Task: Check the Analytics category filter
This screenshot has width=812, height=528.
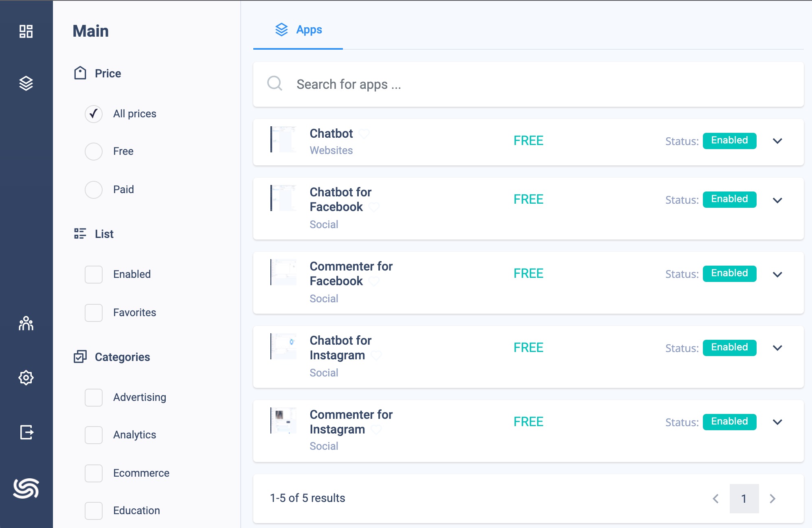Action: point(94,435)
